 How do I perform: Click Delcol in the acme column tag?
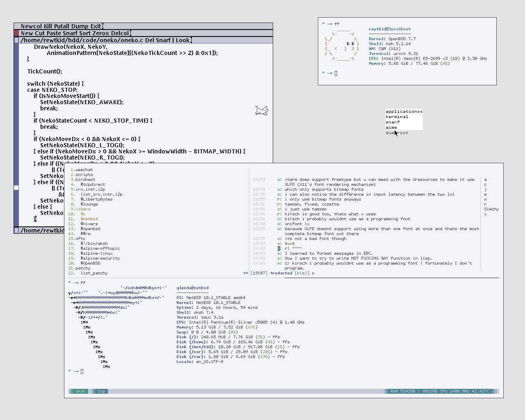point(120,33)
